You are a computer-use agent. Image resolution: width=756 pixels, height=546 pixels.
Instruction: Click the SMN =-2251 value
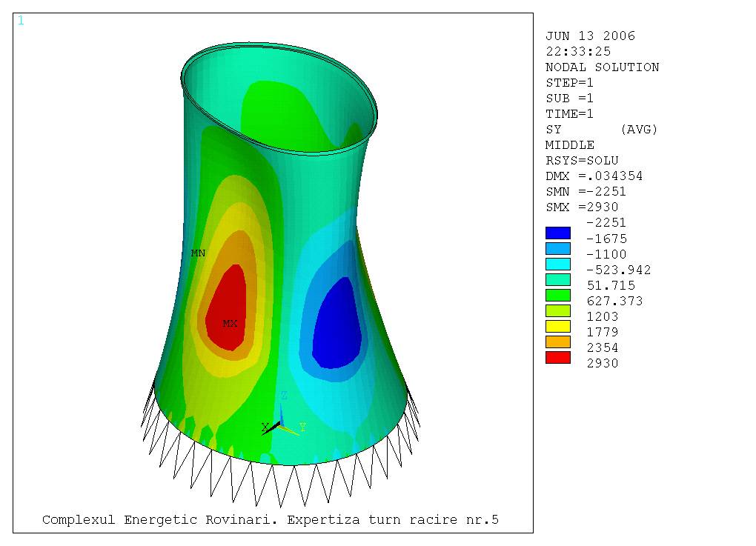click(x=586, y=192)
